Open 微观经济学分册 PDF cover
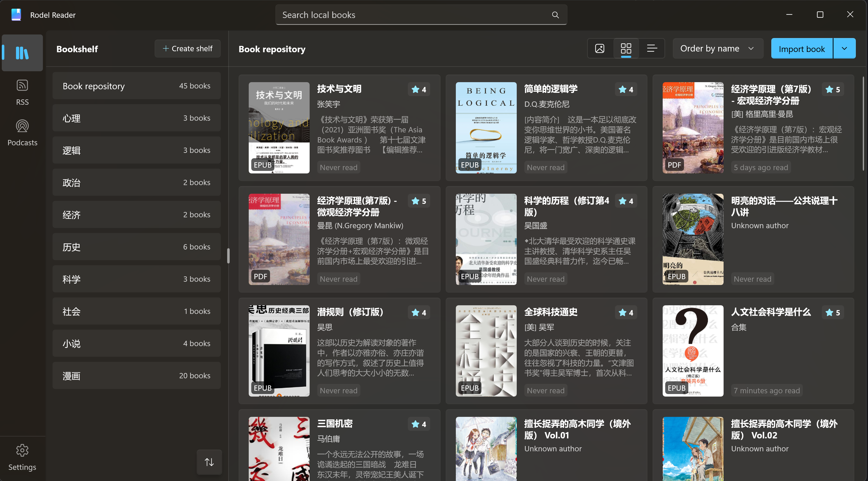 coord(279,239)
